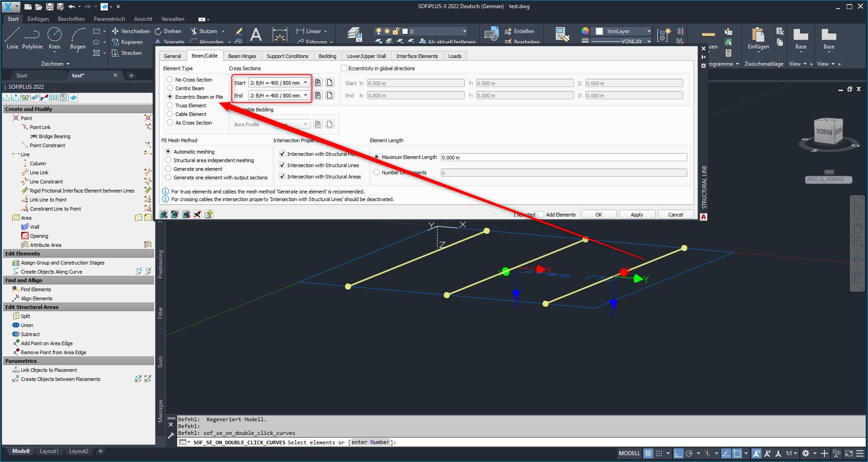Select Truss Element radio button

pos(170,106)
